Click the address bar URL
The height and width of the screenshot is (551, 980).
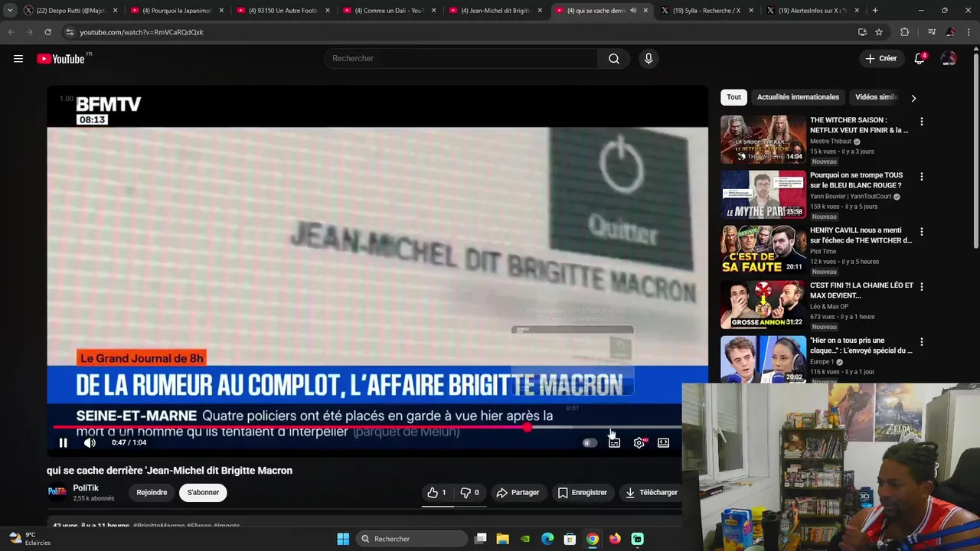[142, 32]
